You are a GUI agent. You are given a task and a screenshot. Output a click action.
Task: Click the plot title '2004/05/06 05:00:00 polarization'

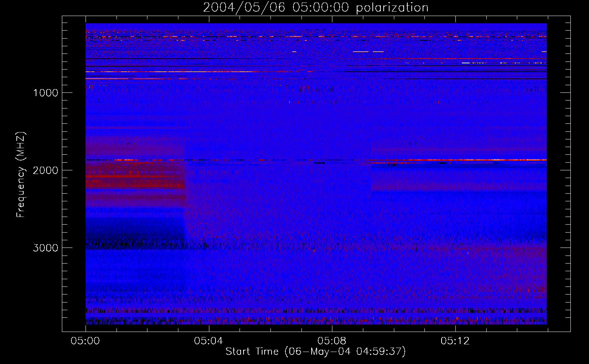pos(316,8)
